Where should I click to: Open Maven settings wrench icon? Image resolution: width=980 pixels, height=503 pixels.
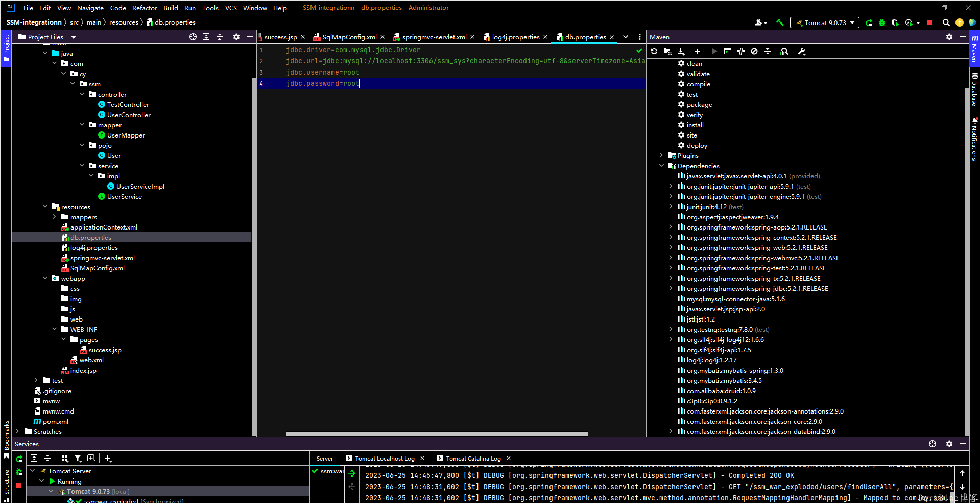801,51
